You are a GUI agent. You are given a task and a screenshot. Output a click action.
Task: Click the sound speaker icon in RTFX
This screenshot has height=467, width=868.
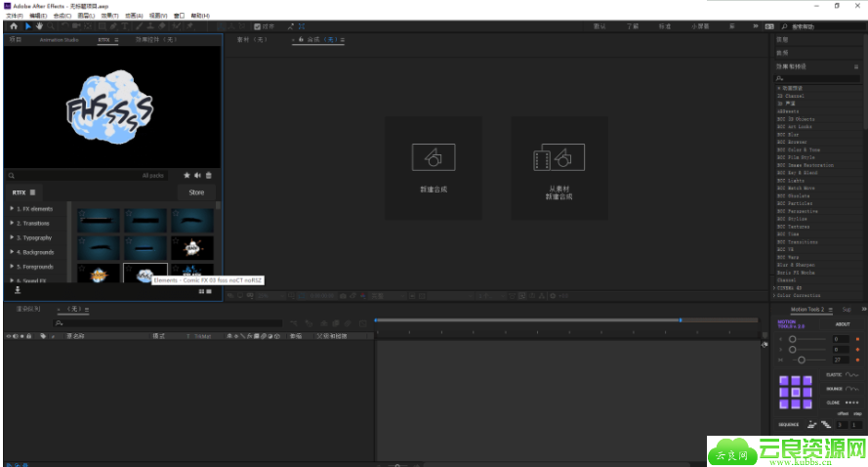tap(197, 176)
